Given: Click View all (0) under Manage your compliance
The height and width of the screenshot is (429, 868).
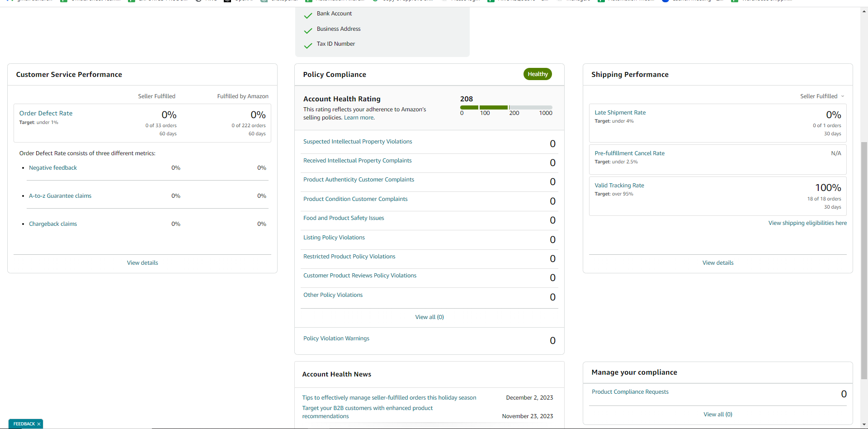Looking at the screenshot, I should [x=718, y=415].
